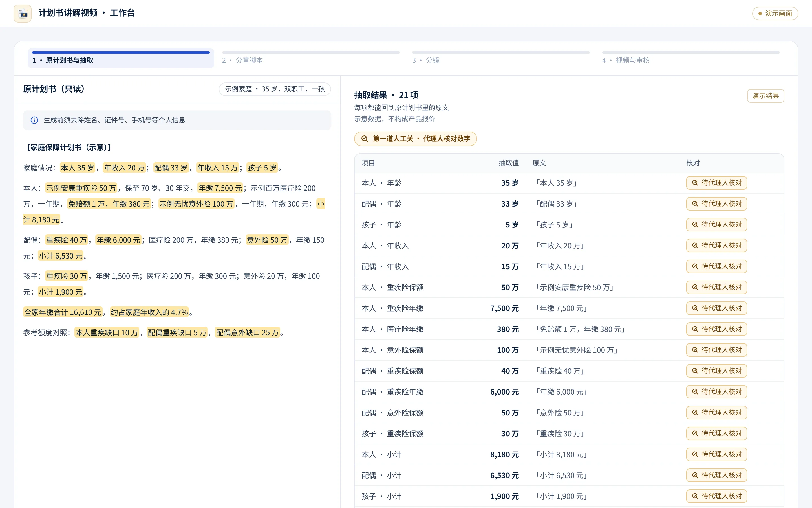Click the app logo icon in header
Screen dimensions: 812x508
pyautogui.click(x=23, y=14)
